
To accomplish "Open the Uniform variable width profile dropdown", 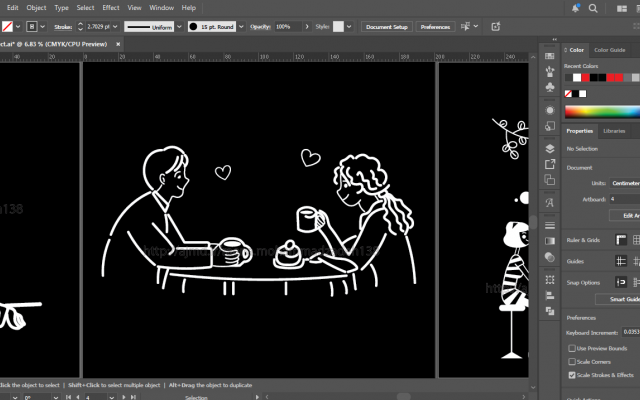I will coord(179,27).
